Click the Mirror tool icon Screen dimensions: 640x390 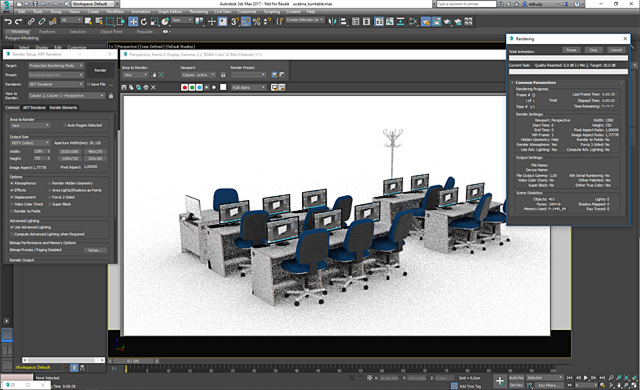332,21
